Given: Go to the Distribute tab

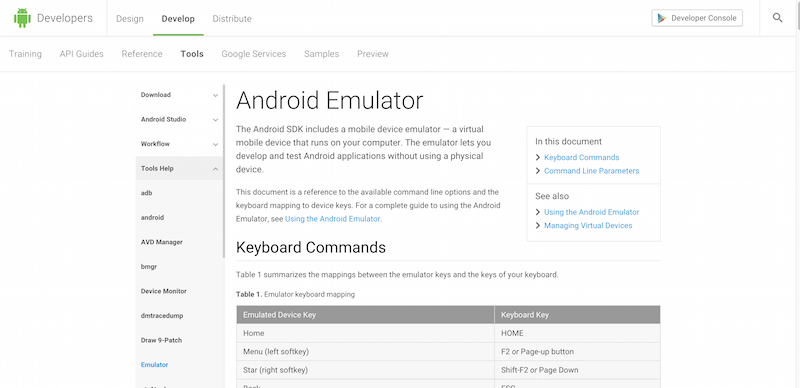Looking at the screenshot, I should coord(232,19).
